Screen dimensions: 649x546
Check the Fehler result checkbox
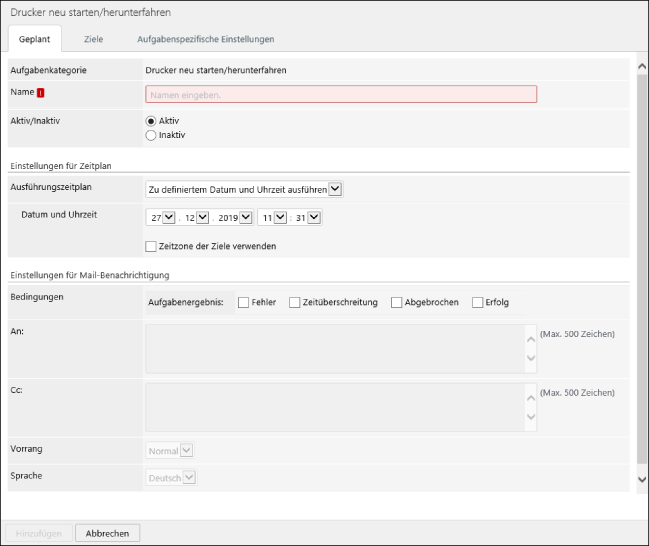(x=243, y=302)
